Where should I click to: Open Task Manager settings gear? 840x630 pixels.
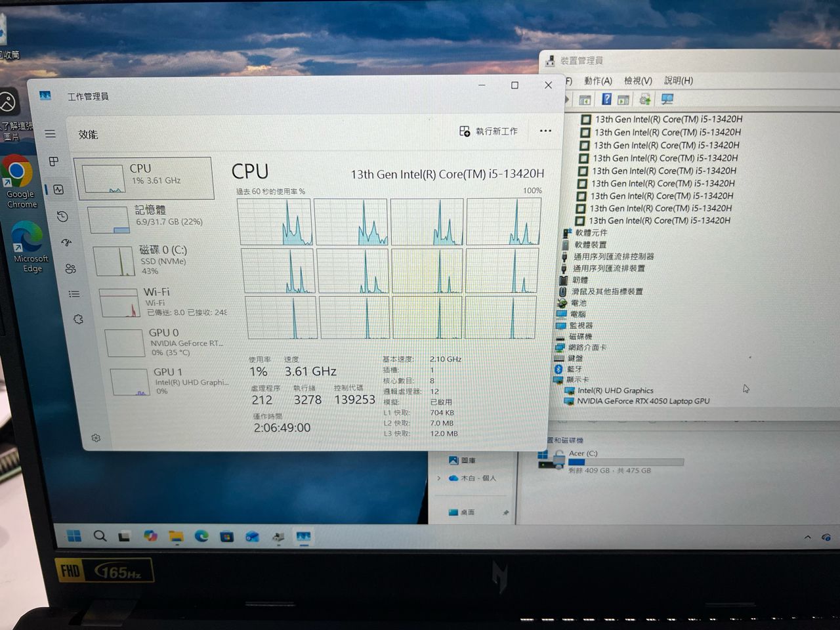tap(96, 438)
